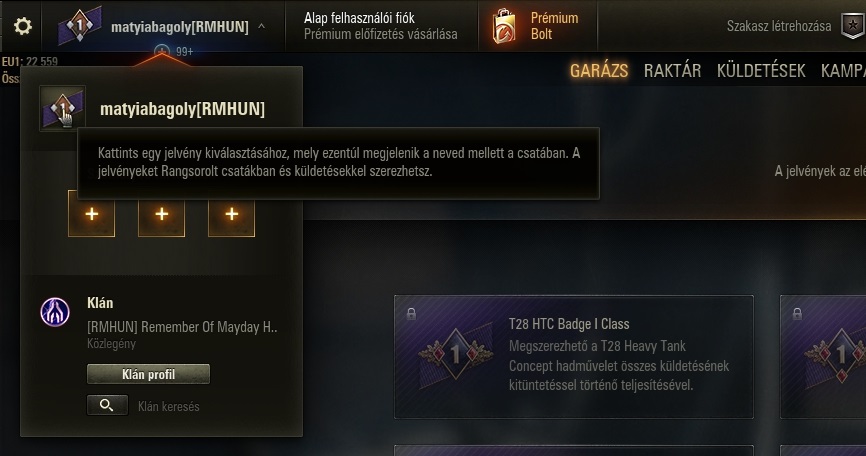
Task: Click the lock icon on T28 HTC badge
Action: 411,314
